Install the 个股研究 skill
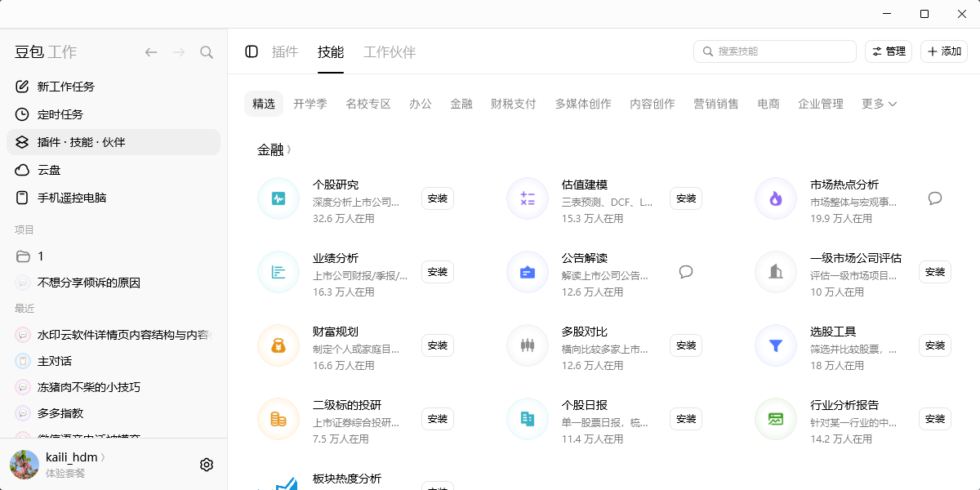 tap(438, 198)
